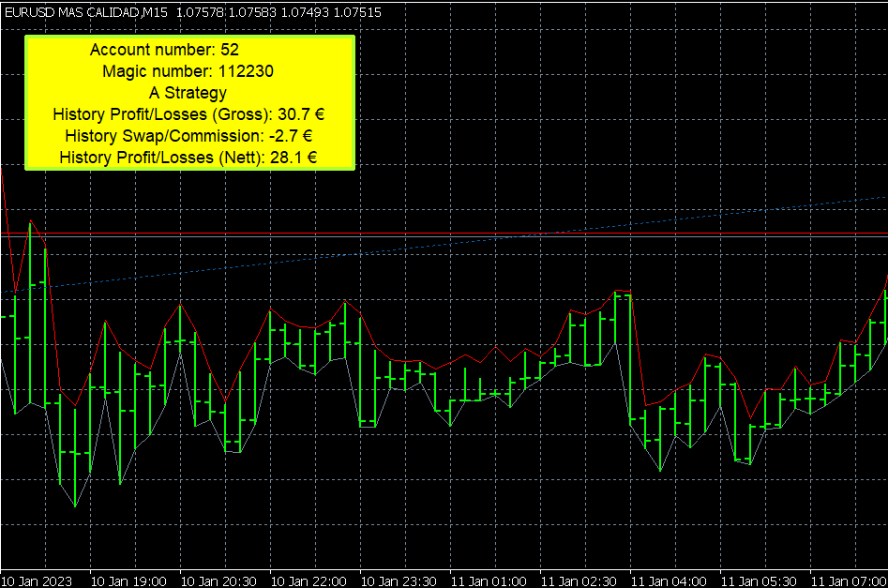This screenshot has width=888, height=588.
Task: Click the '10 Jan 20:30' time axis label
Action: 218,581
